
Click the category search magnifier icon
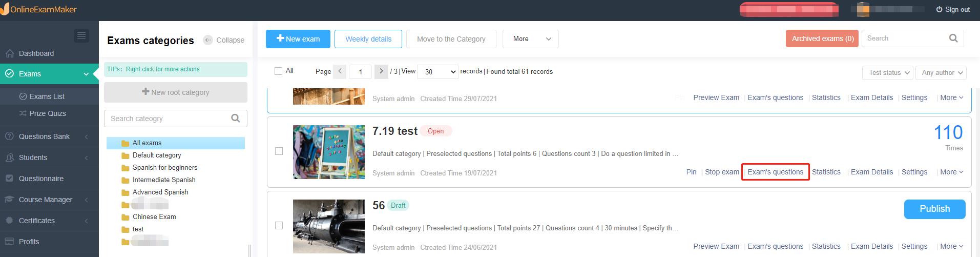[235, 118]
